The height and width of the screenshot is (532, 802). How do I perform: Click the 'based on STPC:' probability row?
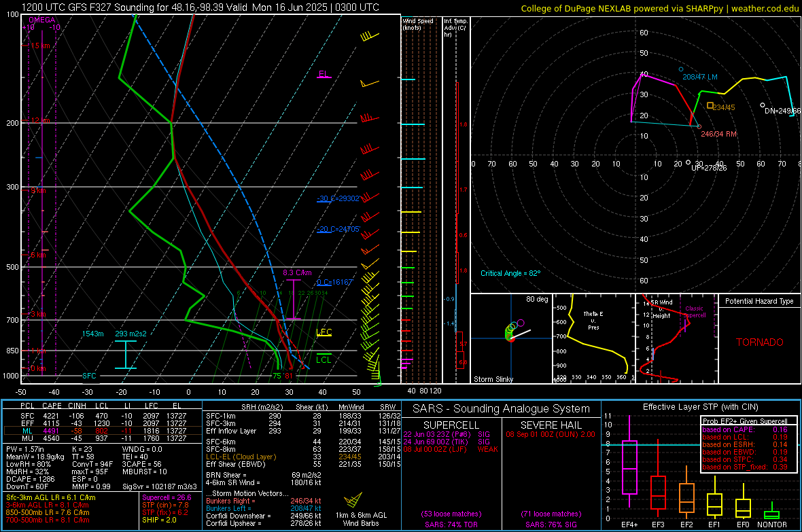click(745, 459)
